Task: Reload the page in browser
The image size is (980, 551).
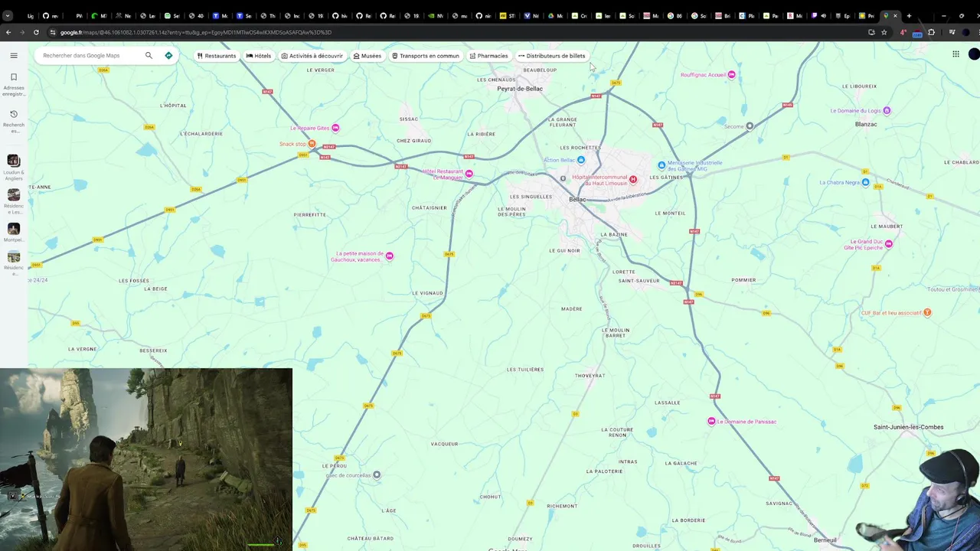Action: pos(36,32)
